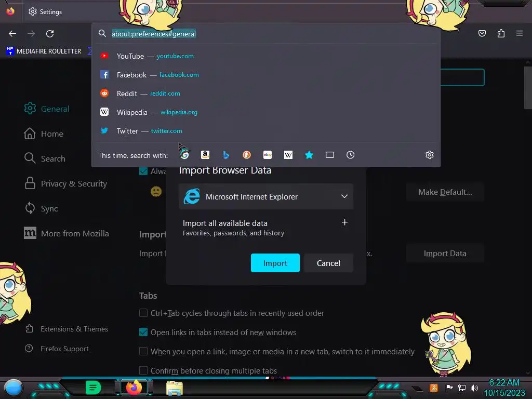Cancel the Import Browser Data dialog
Viewport: 532px width, 399px height.
pos(328,263)
